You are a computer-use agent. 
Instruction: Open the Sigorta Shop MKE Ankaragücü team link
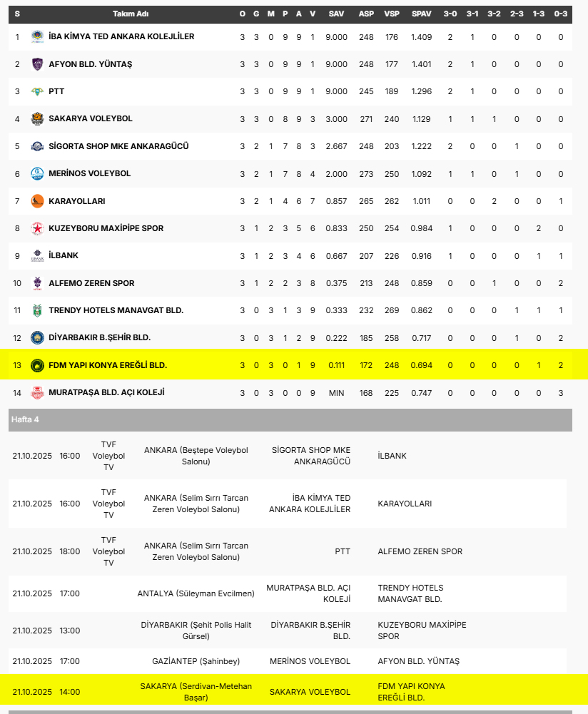tap(118, 146)
